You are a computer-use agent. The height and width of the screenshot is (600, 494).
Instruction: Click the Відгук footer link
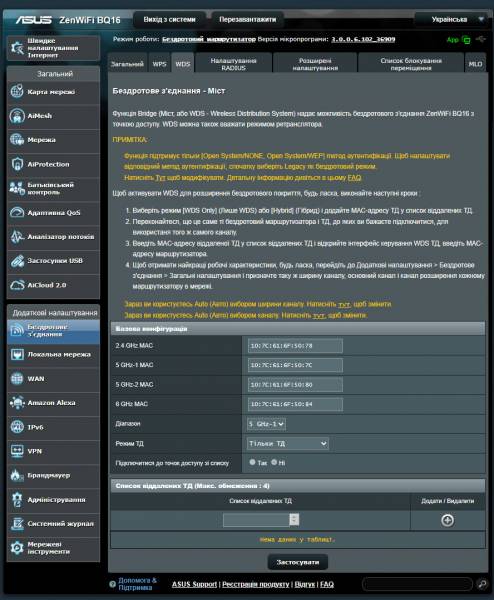click(305, 584)
